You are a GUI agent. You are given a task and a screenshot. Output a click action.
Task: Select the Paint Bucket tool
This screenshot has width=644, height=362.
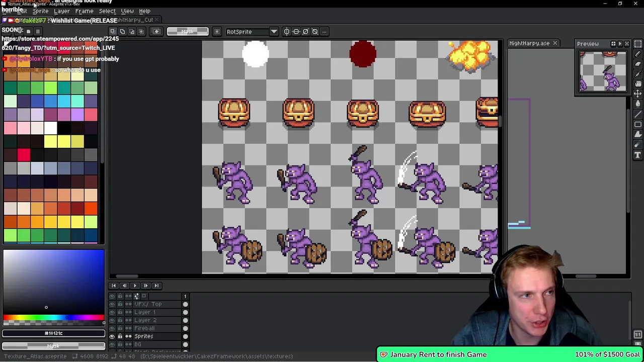pyautogui.click(x=638, y=104)
